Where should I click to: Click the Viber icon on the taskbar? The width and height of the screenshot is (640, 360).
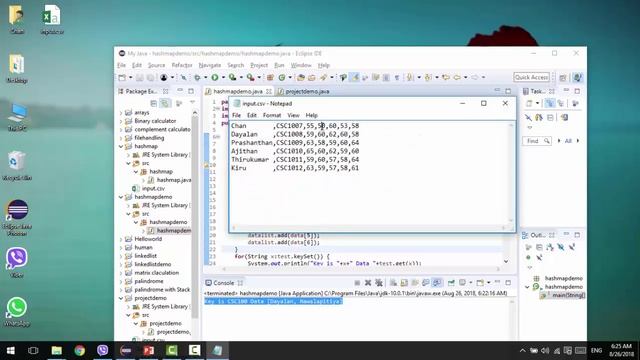pyautogui.click(x=102, y=350)
